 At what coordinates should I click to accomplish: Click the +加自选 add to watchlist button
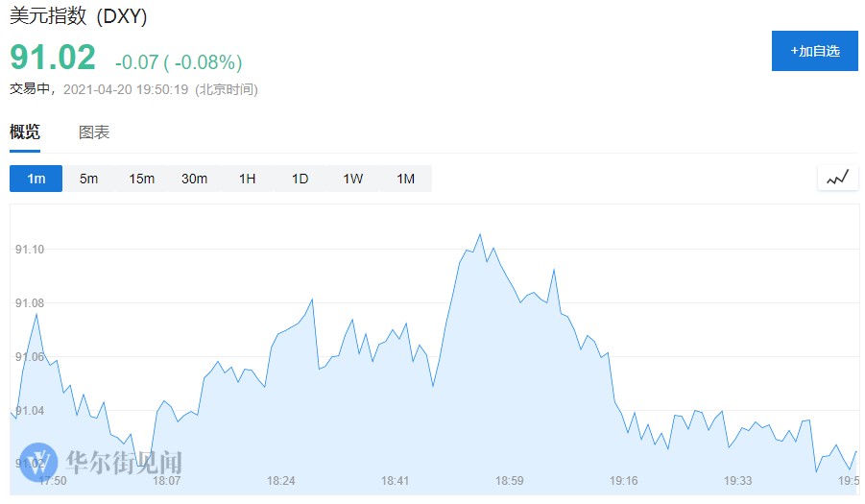point(815,51)
